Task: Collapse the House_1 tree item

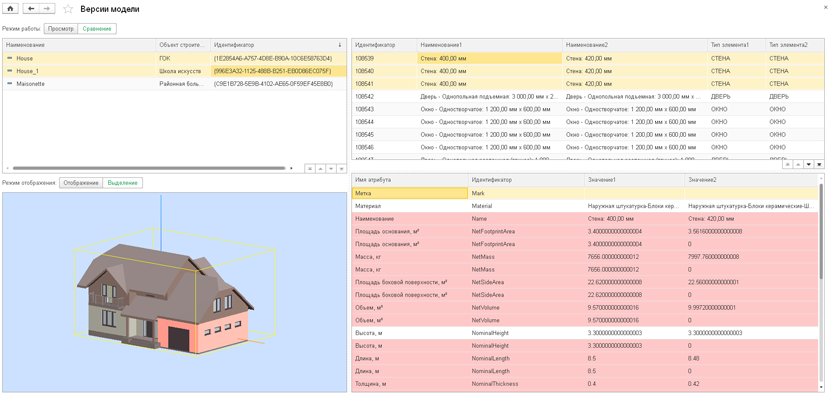Action: [10, 71]
